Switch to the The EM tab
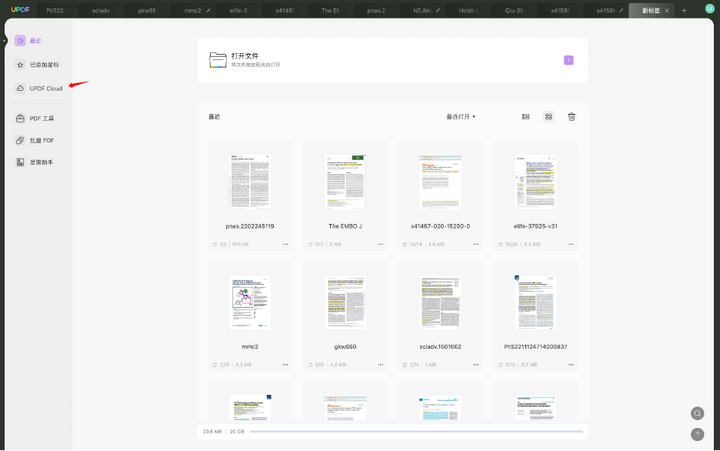The image size is (720, 451). click(330, 10)
